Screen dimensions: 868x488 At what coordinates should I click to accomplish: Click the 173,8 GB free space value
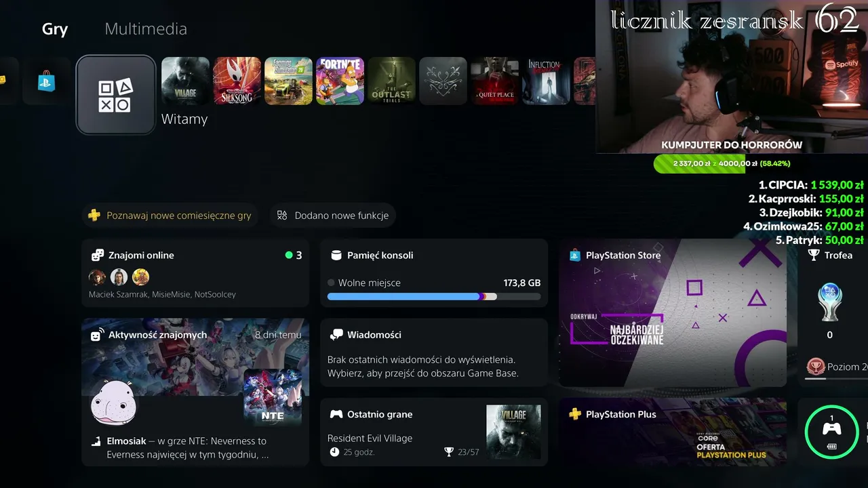(x=522, y=283)
